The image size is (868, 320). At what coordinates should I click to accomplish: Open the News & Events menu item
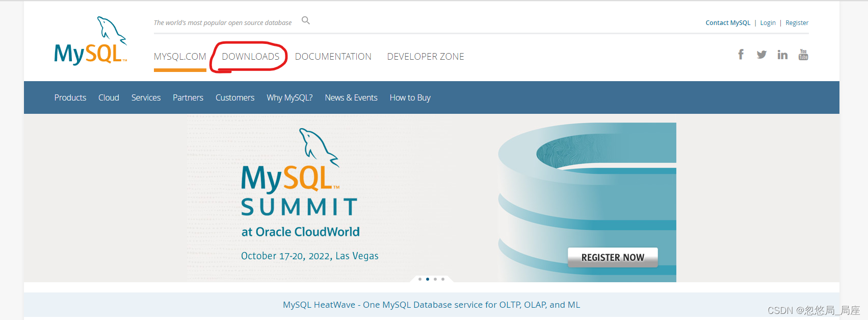point(351,97)
